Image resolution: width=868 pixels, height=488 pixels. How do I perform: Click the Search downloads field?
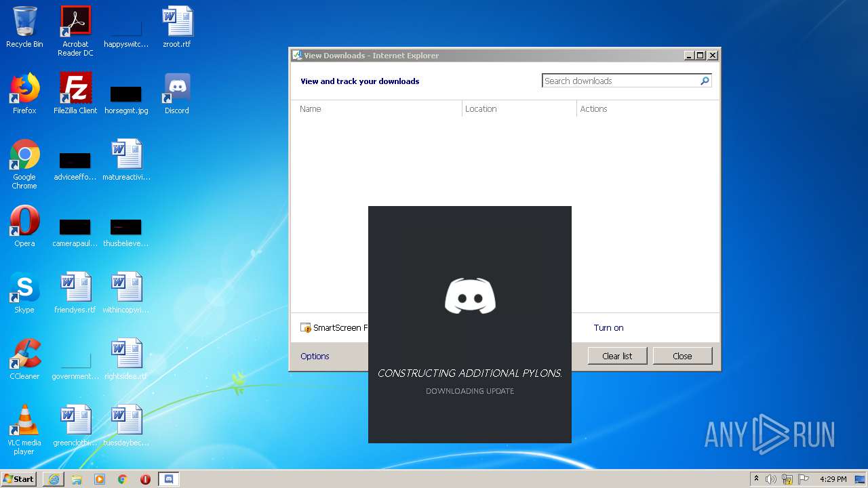coord(620,81)
